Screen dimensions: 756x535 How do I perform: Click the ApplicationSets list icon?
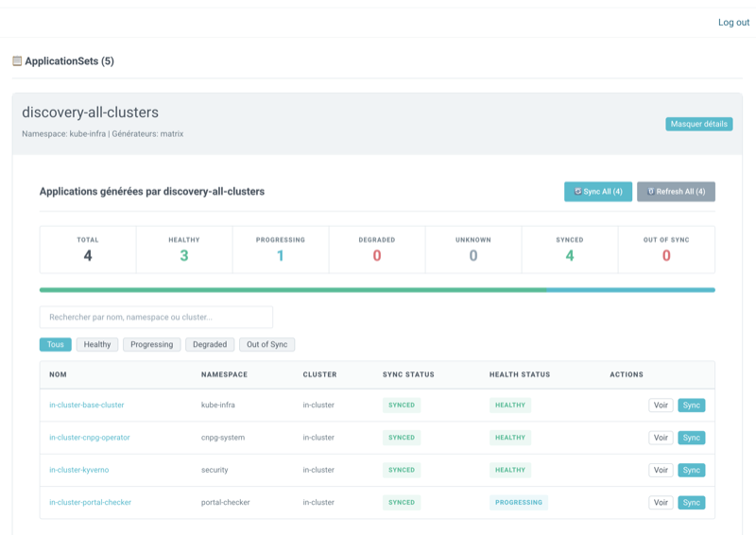(17, 61)
